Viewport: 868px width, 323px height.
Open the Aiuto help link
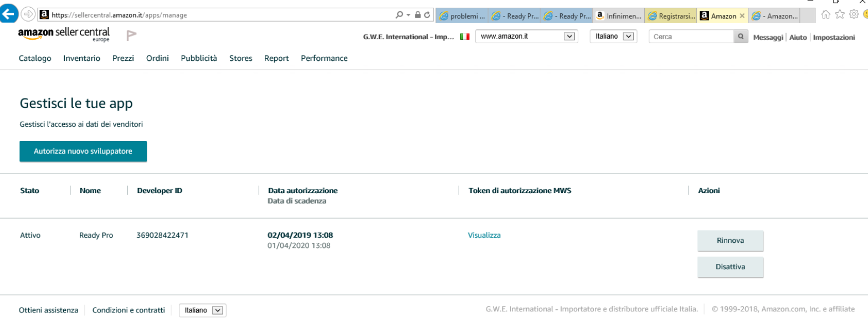click(798, 37)
